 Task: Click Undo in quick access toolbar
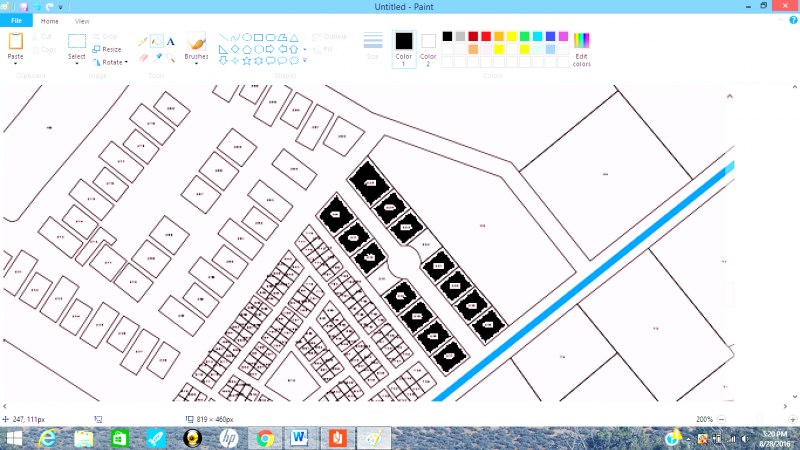[37, 7]
